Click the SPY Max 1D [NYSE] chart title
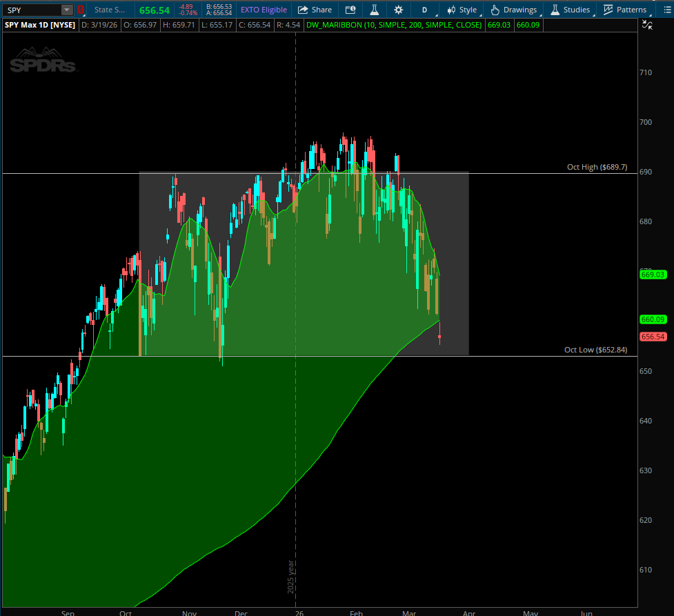Screen dimensions: 674x616 (x=40, y=25)
